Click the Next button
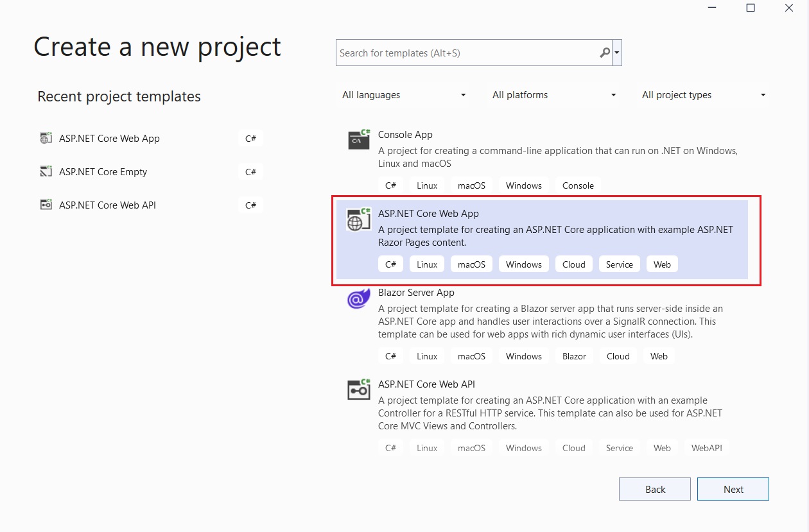The image size is (809, 532). click(x=733, y=489)
